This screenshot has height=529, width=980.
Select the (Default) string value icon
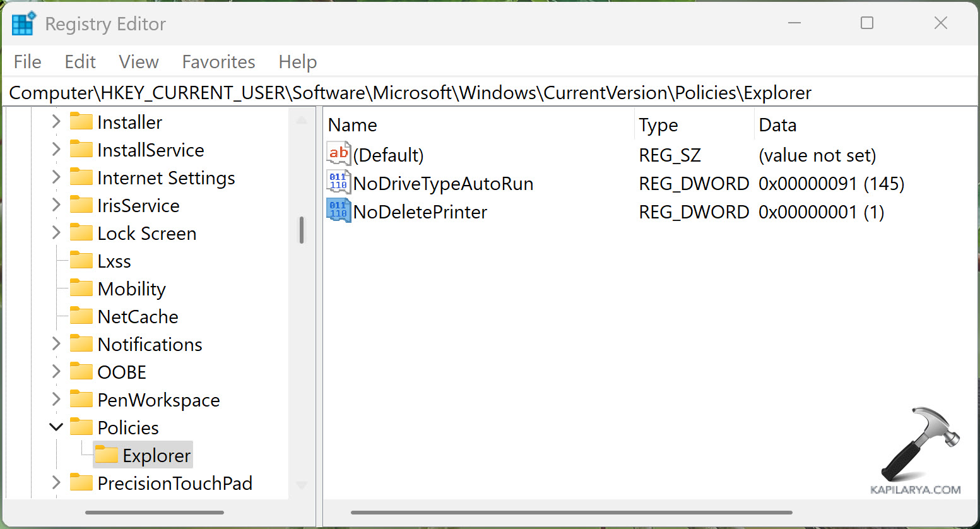pos(338,154)
